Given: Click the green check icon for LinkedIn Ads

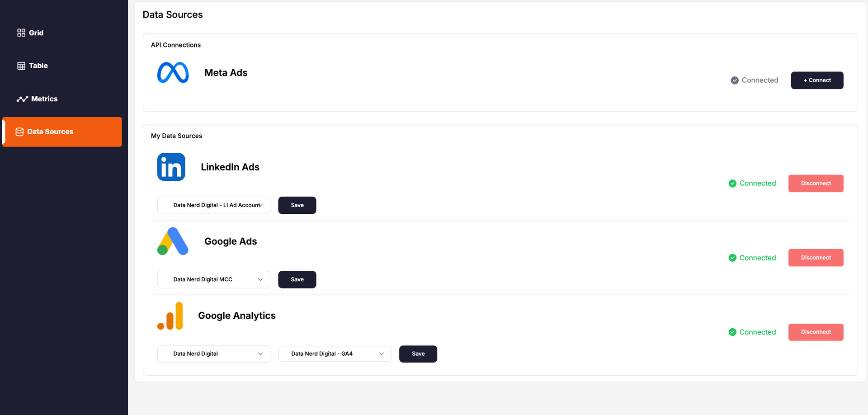Looking at the screenshot, I should (x=732, y=184).
